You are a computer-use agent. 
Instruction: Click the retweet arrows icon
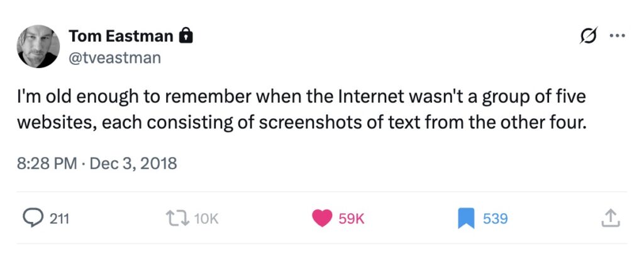click(x=178, y=218)
